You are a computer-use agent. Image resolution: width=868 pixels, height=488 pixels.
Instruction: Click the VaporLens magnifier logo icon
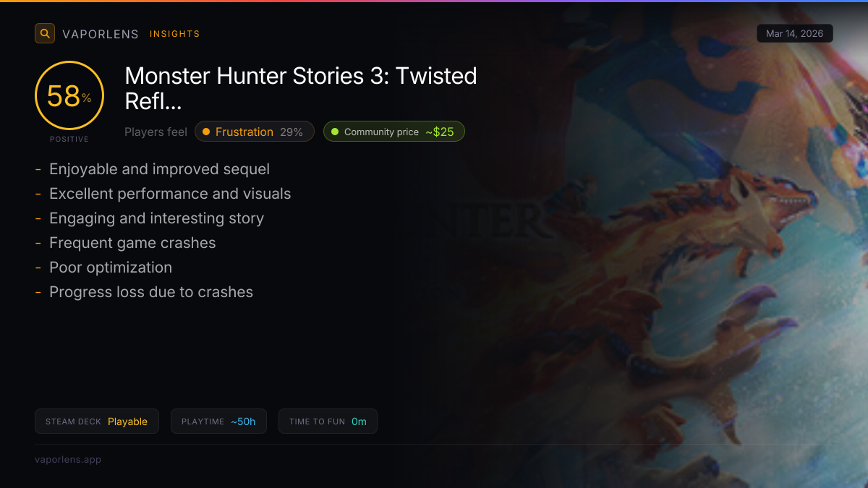point(45,33)
